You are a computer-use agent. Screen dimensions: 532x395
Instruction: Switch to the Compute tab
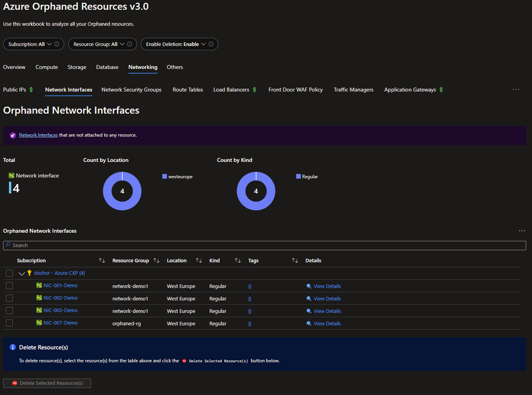coord(47,67)
